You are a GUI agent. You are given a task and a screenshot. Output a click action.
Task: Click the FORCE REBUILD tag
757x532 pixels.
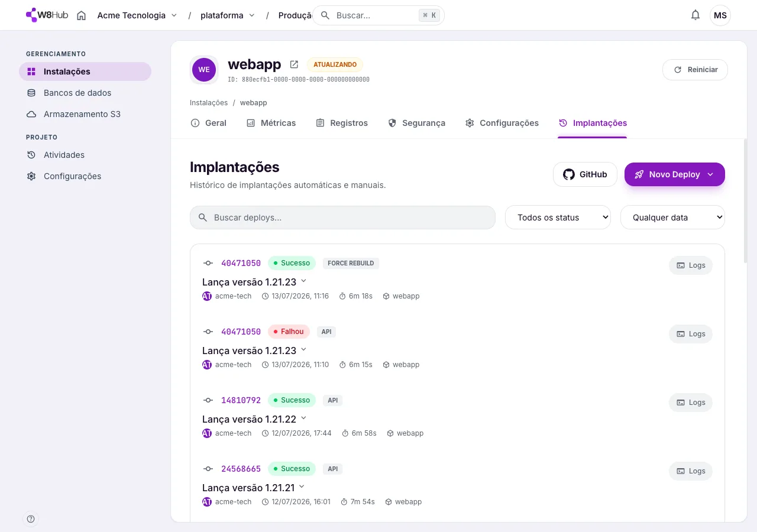pos(351,263)
